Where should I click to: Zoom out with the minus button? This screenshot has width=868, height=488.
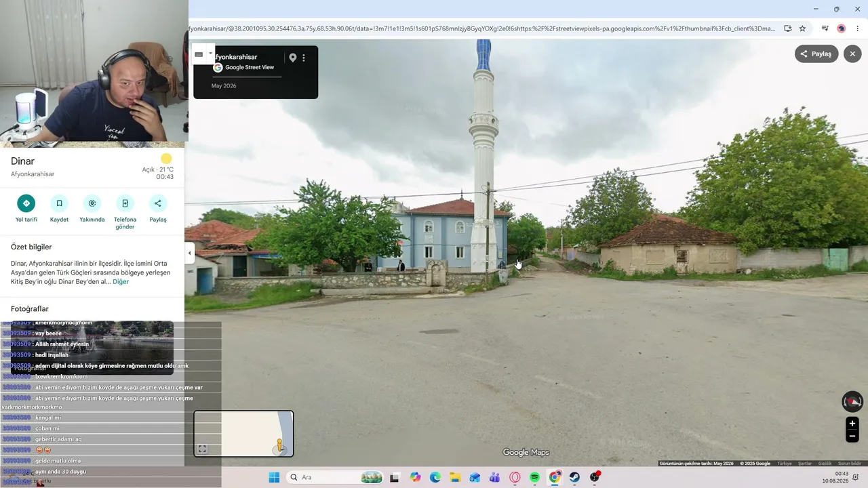852,436
